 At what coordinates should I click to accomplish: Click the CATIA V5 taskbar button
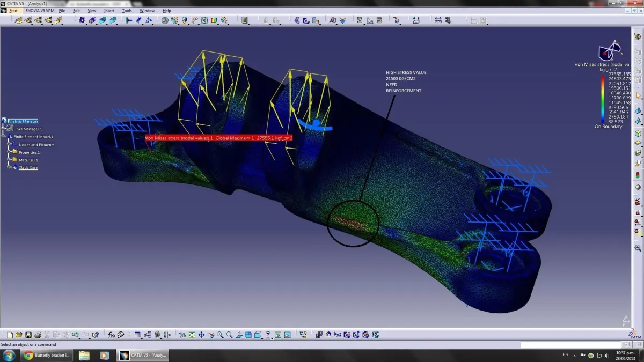click(x=143, y=355)
